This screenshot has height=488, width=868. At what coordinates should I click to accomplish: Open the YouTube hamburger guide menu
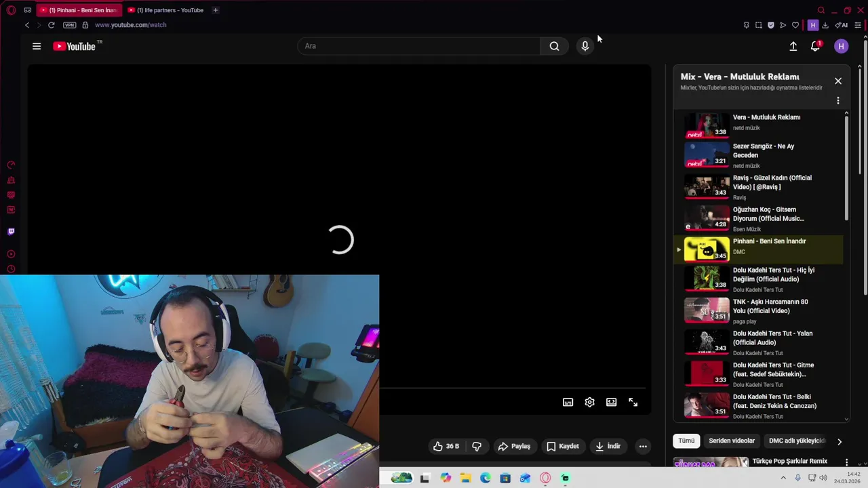click(37, 46)
